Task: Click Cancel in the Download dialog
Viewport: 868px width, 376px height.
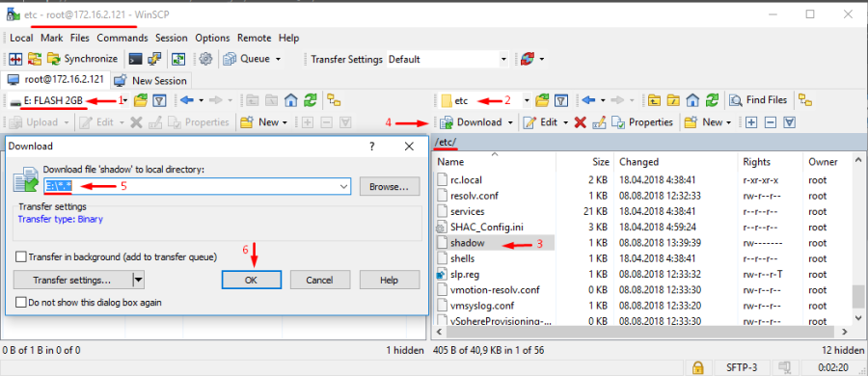Action: click(x=320, y=281)
